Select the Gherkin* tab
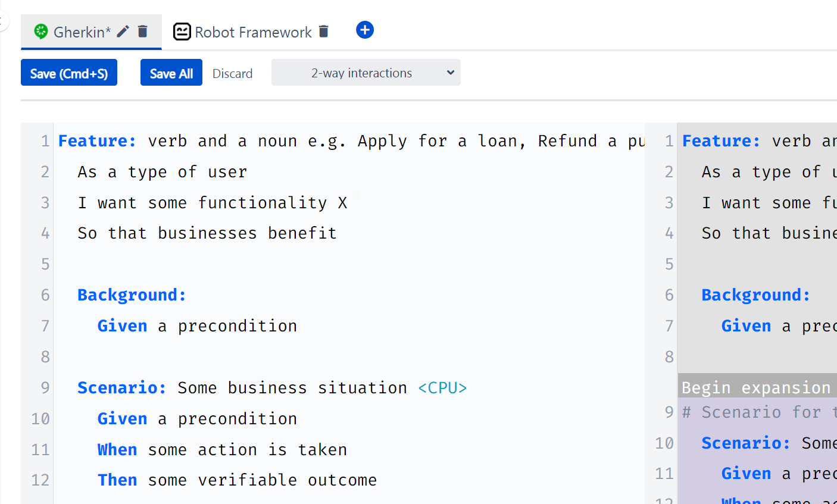The width and height of the screenshot is (837, 504). 82,32
